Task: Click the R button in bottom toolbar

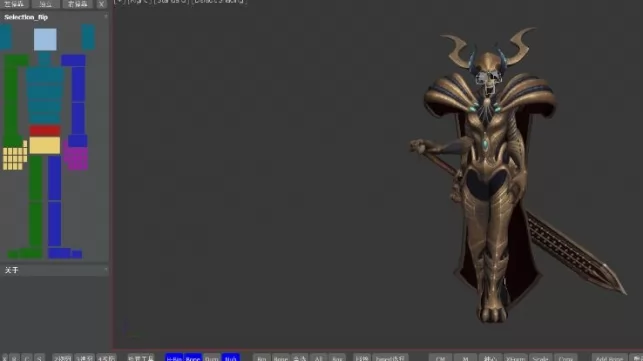Action: pyautogui.click(x=15, y=358)
